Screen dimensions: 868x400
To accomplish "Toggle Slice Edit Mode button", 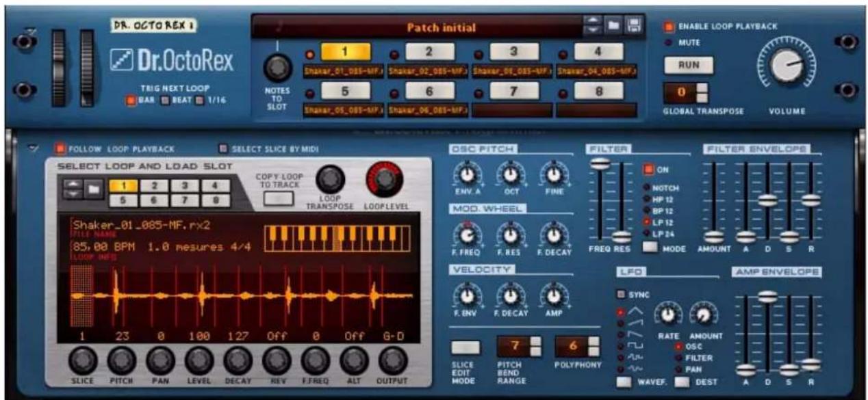I will [x=465, y=347].
